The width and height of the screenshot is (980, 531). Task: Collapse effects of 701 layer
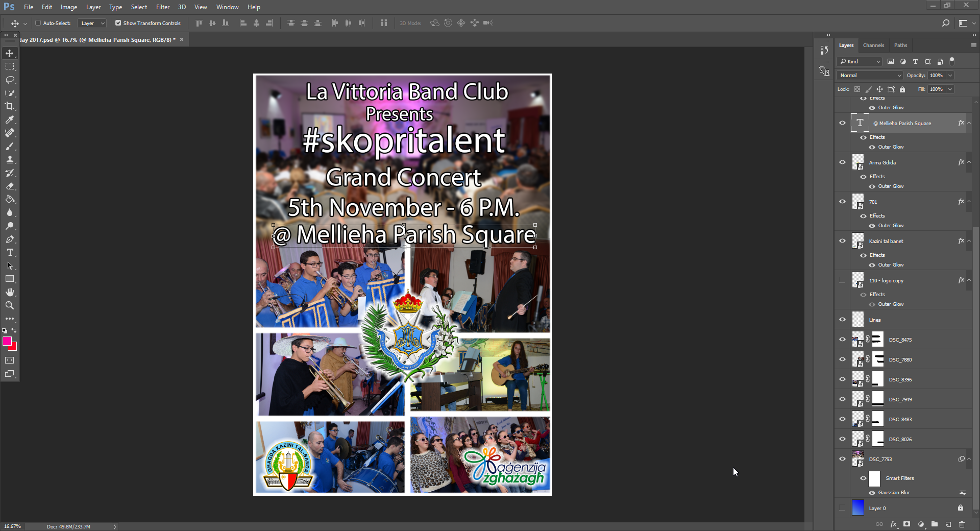[x=969, y=202]
